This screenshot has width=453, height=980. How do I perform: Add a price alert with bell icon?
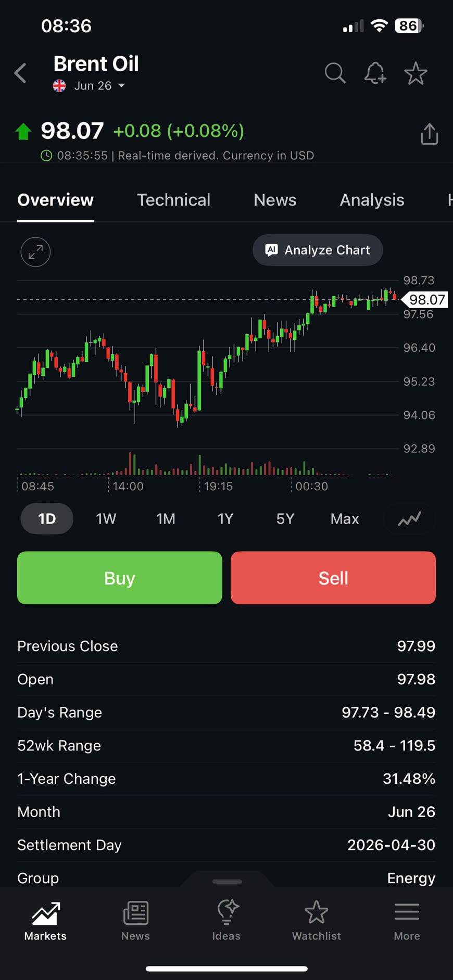375,73
